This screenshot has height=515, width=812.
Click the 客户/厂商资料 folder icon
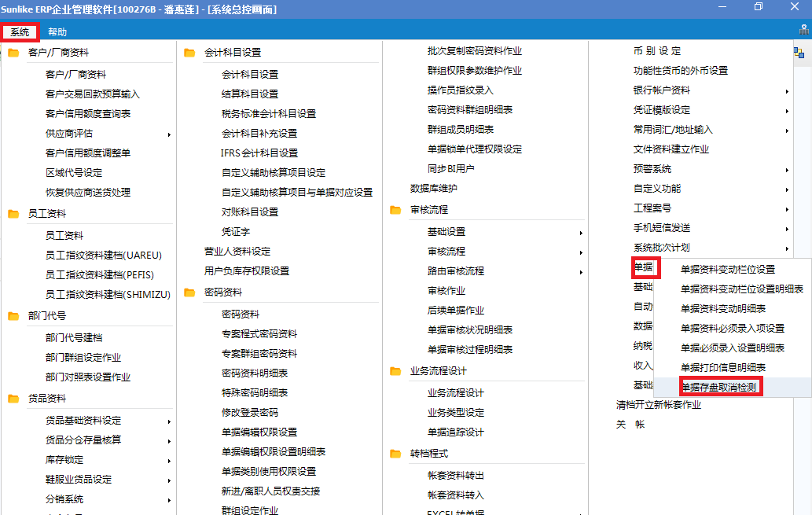pos(13,53)
